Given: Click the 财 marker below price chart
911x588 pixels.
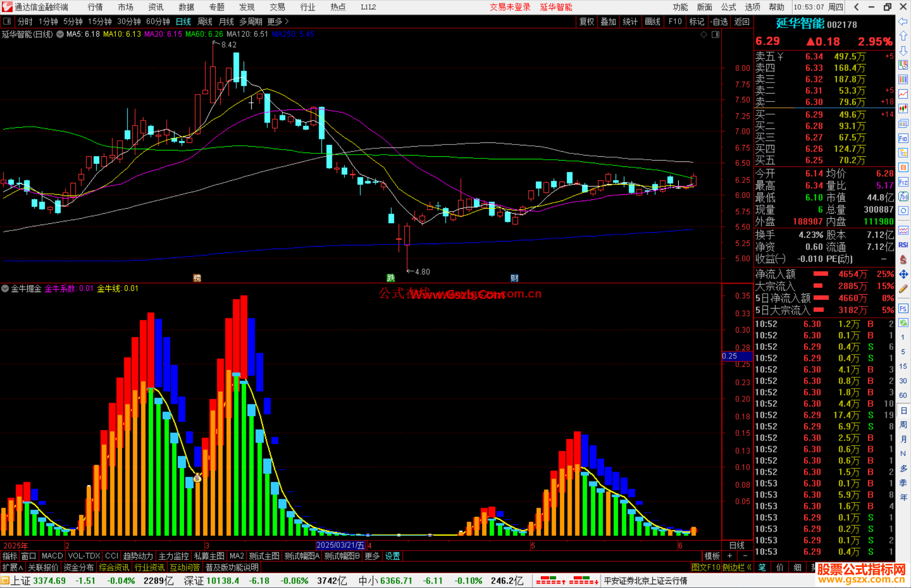Looking at the screenshot, I should point(515,278).
